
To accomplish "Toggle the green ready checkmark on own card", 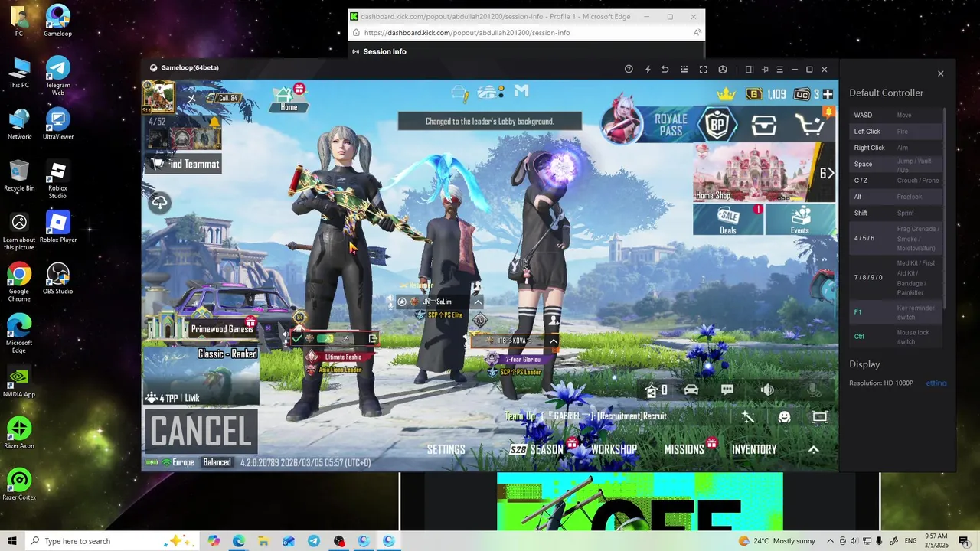I will 297,338.
